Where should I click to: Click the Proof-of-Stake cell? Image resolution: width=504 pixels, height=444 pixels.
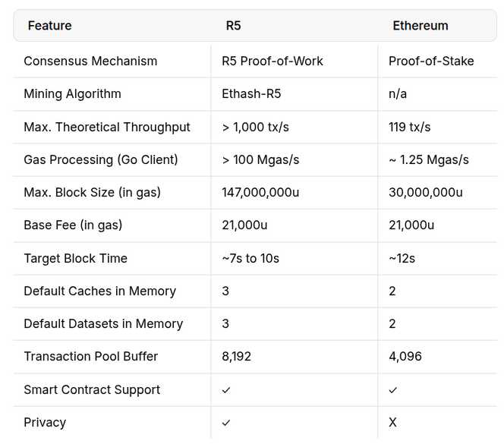431,61
